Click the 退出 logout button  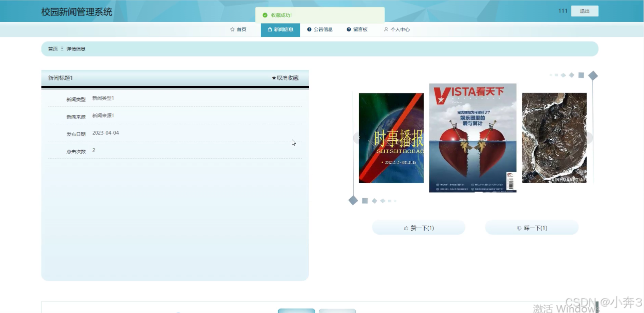pyautogui.click(x=584, y=10)
